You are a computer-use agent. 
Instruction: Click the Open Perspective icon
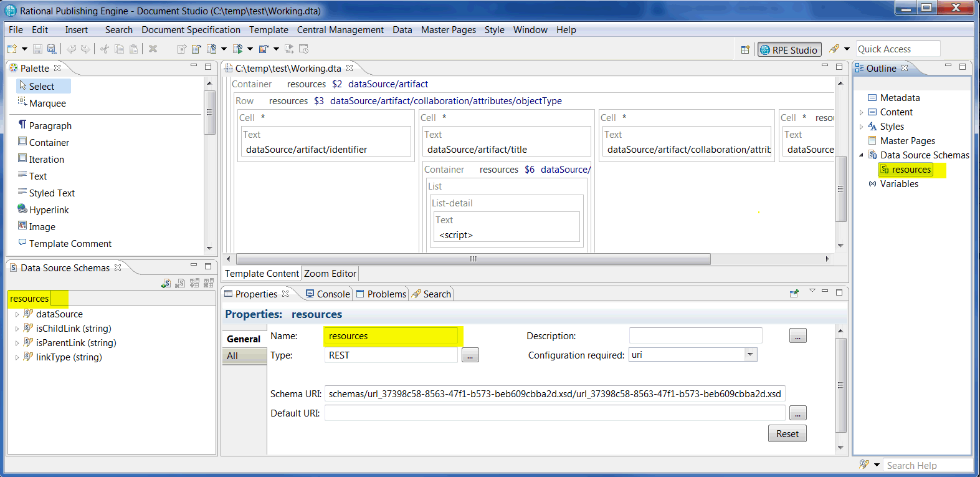pyautogui.click(x=745, y=50)
